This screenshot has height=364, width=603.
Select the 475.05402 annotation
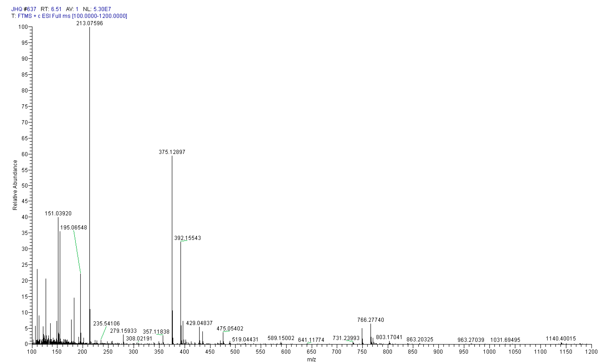point(230,328)
